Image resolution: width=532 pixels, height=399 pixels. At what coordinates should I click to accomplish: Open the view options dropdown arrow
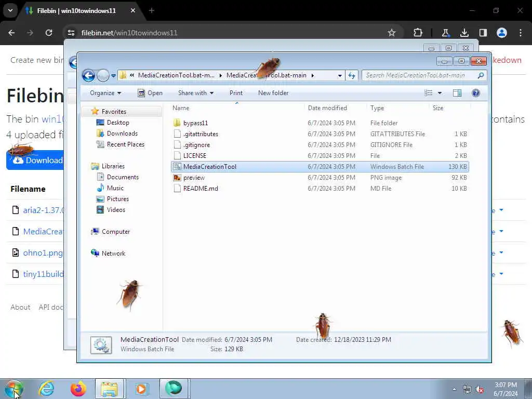click(x=440, y=93)
